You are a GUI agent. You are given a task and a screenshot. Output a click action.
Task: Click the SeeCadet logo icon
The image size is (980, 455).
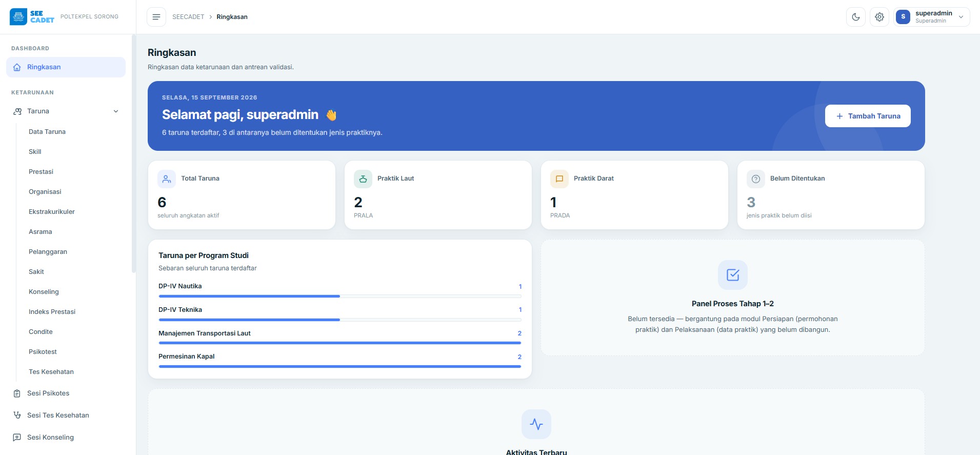pos(18,17)
